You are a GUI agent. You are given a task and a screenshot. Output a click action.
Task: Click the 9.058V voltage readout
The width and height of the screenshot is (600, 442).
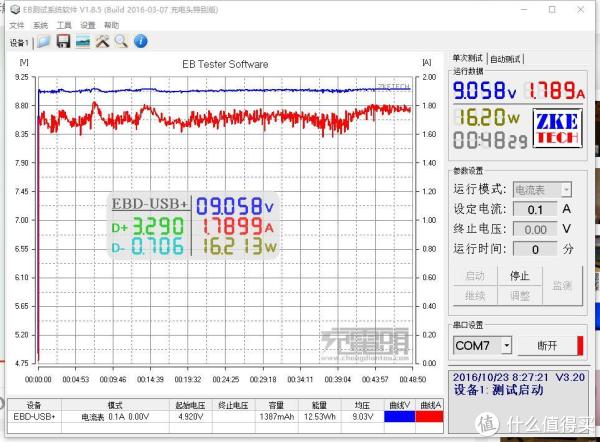[x=484, y=91]
